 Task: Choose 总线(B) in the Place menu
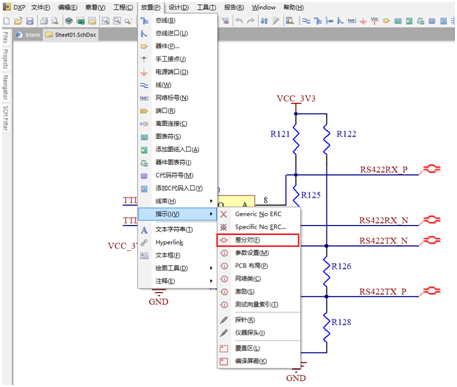coord(177,21)
